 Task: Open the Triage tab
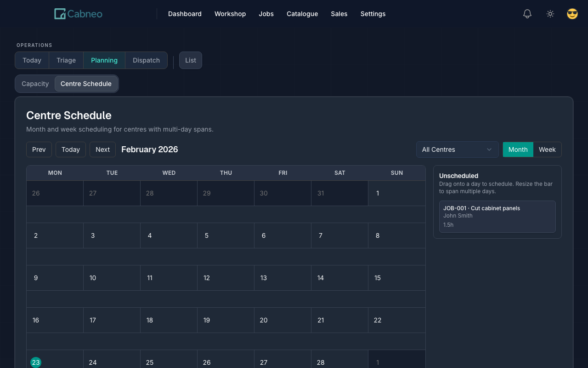66,60
